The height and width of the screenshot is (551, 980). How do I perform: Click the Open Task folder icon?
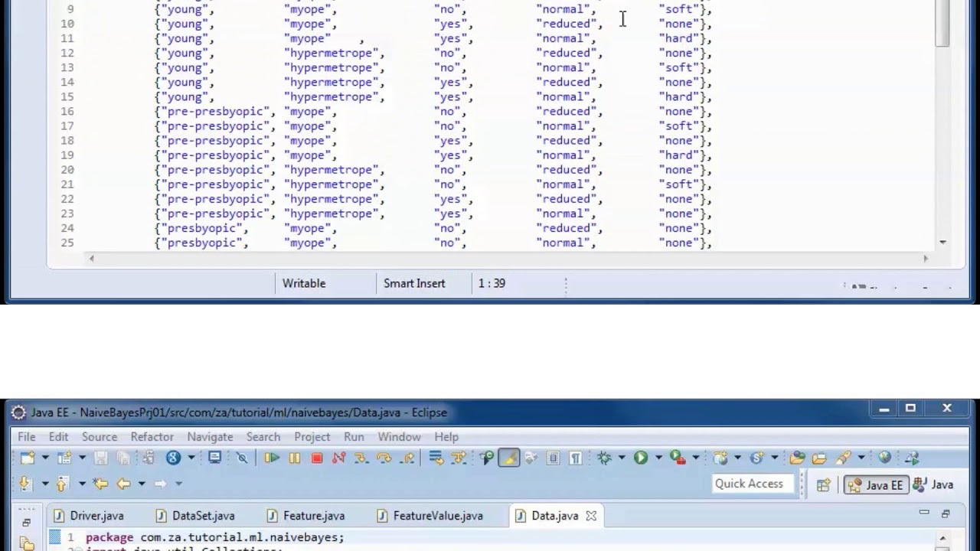(819, 458)
